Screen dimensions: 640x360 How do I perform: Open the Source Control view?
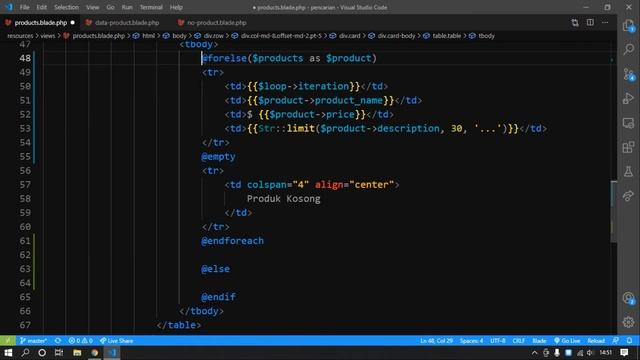(628, 74)
